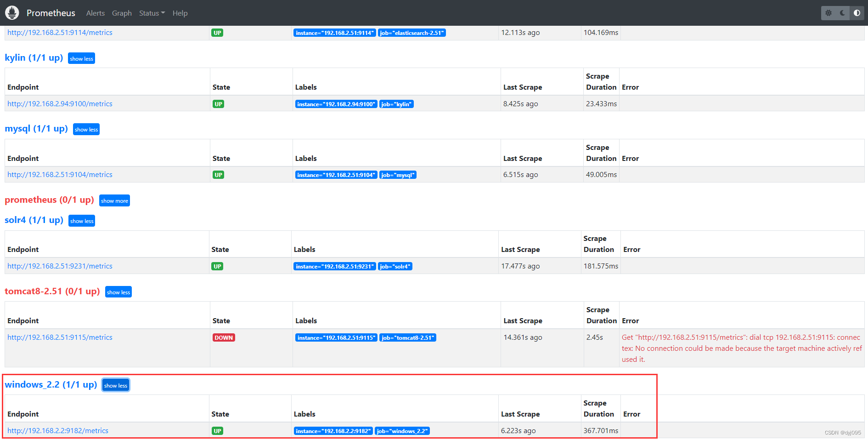This screenshot has height=440, width=868.
Task: Open the Status dropdown menu
Action: point(152,13)
